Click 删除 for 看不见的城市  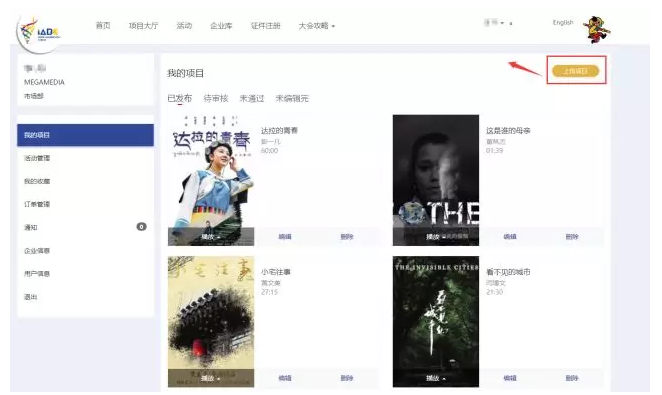(572, 378)
